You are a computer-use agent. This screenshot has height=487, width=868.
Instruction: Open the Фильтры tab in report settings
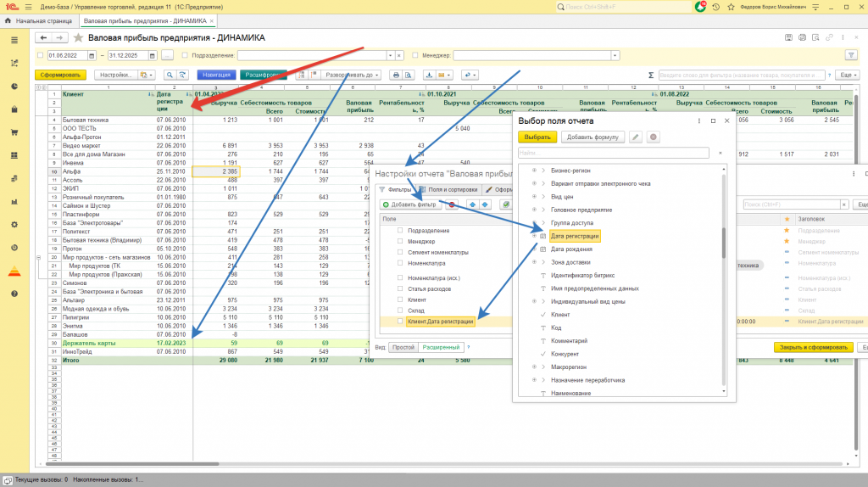(395, 189)
